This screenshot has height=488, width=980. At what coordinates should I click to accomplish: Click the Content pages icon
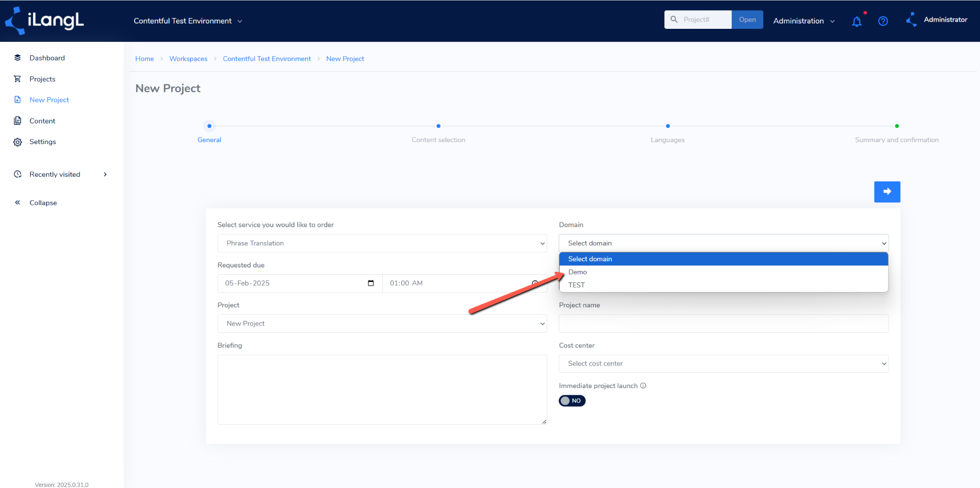click(x=18, y=121)
